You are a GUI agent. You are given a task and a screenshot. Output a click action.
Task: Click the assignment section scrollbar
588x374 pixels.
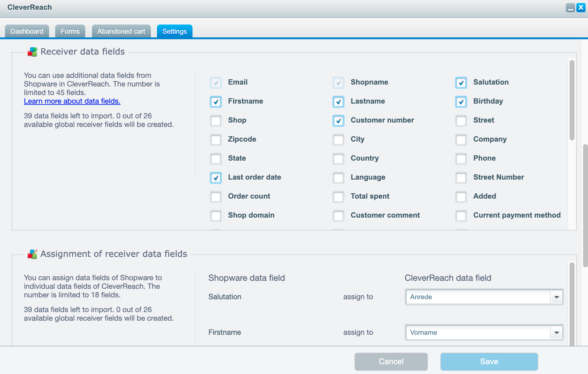pyautogui.click(x=572, y=304)
